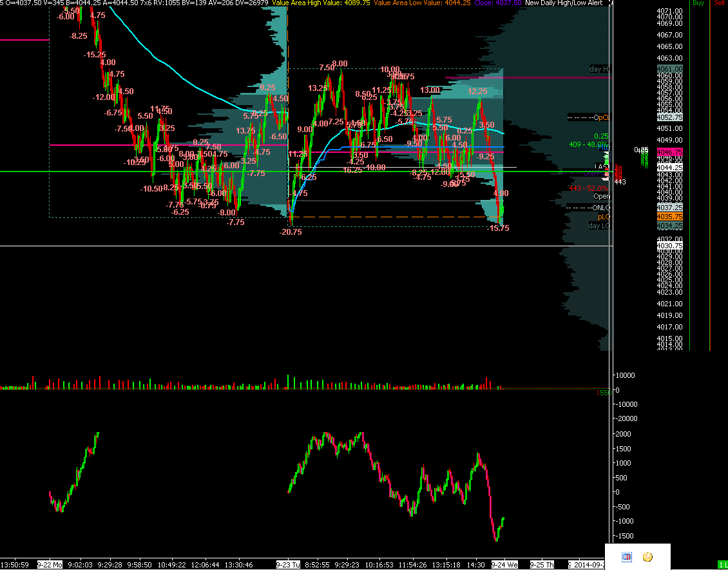
Task: Click the red 443 - 52.0% label
Action: tap(588, 188)
